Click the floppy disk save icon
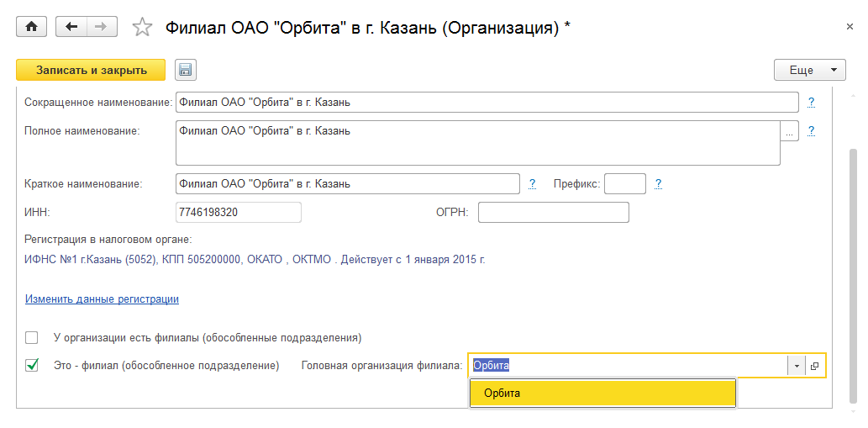This screenshot has width=868, height=428. click(185, 70)
